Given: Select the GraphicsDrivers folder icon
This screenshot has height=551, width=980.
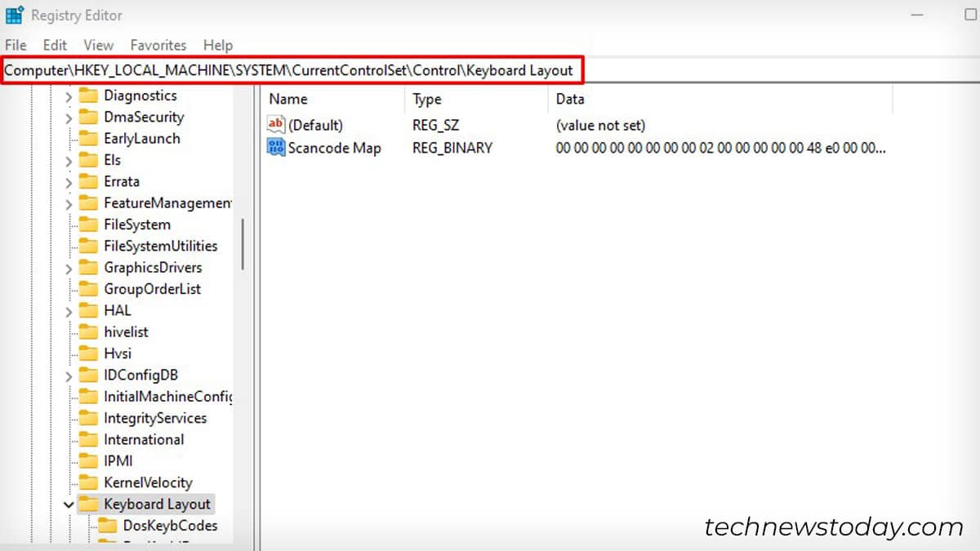Looking at the screenshot, I should (x=88, y=268).
